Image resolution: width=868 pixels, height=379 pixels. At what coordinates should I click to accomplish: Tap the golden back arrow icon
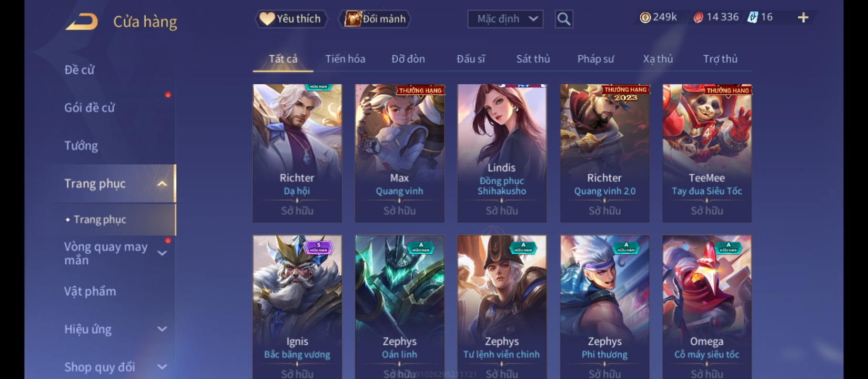[82, 22]
